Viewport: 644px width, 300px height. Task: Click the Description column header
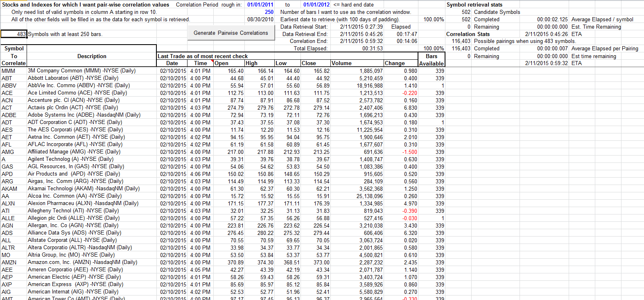92,56
